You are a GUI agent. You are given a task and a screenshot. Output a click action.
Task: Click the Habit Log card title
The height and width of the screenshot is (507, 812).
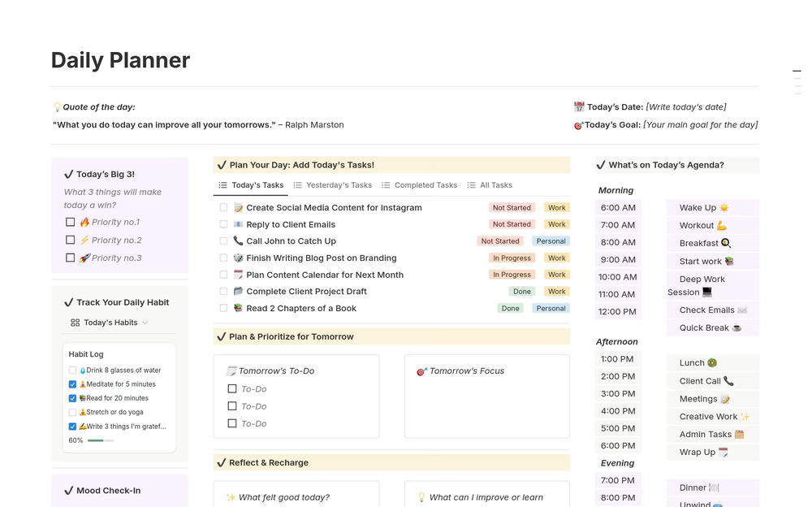pos(86,354)
